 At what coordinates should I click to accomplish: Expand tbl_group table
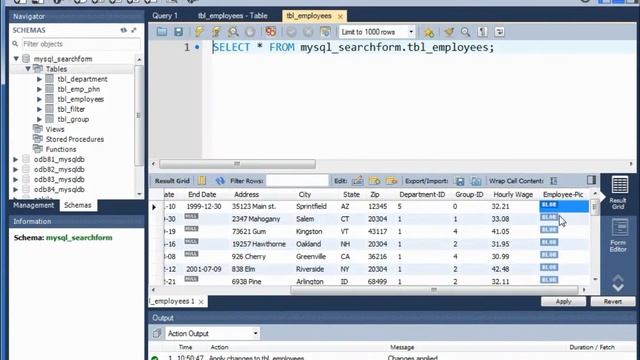click(x=40, y=119)
